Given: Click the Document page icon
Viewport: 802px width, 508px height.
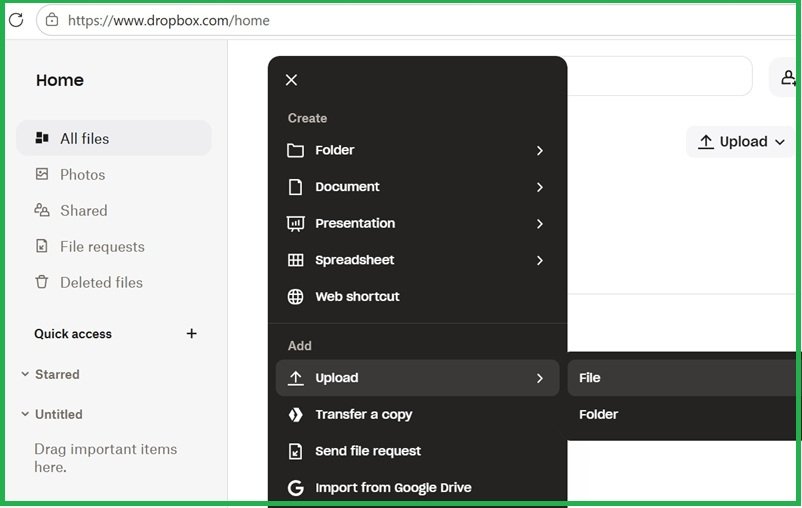Looking at the screenshot, I should tap(295, 187).
